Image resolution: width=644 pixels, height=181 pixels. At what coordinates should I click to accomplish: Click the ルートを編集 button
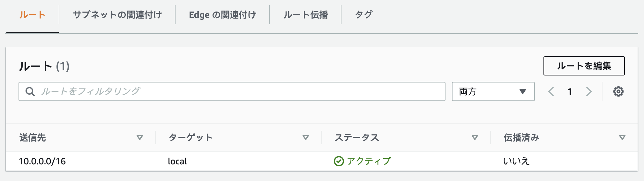click(584, 66)
